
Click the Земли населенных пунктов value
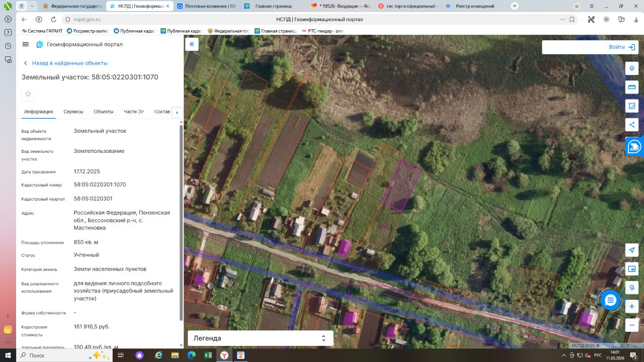[110, 269]
